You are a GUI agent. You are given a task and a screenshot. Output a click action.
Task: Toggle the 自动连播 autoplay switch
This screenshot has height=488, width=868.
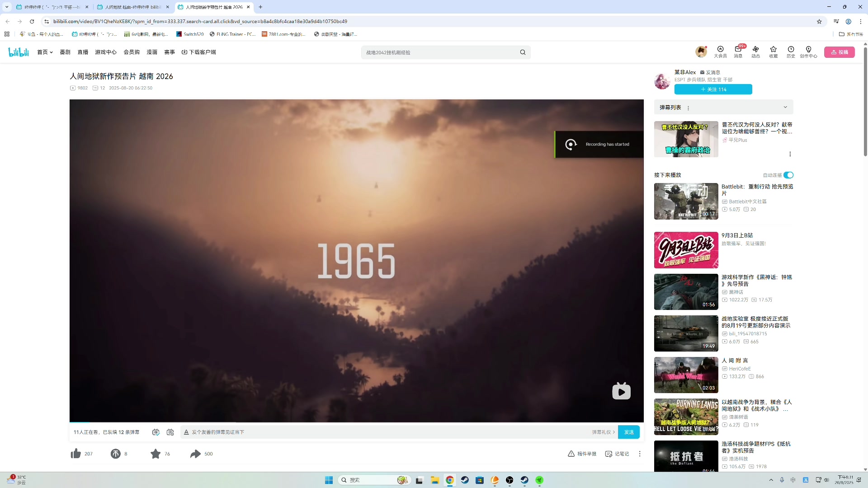pyautogui.click(x=788, y=175)
